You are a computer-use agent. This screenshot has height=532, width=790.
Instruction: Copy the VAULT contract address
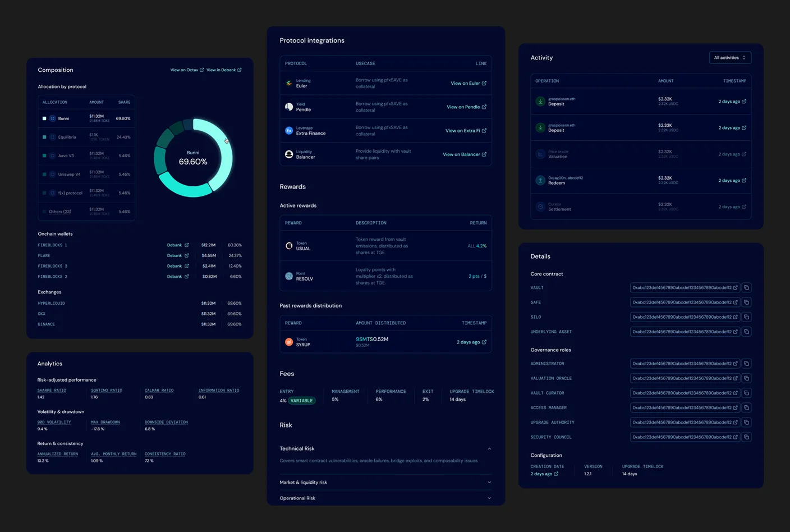[746, 288]
